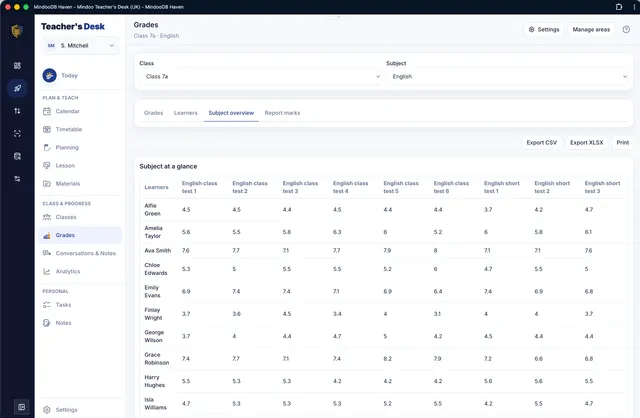
Task: Click the Calendar icon in sidebar
Action: [47, 111]
